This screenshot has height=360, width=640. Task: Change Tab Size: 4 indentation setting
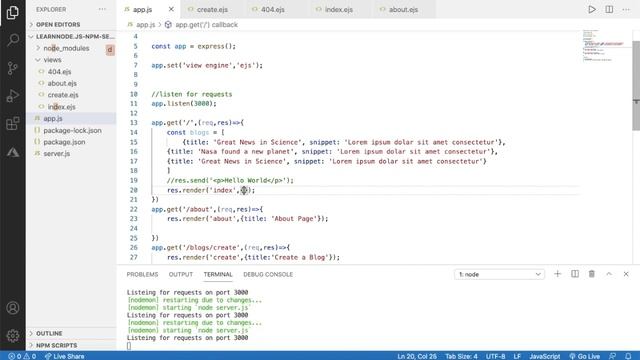(461, 356)
